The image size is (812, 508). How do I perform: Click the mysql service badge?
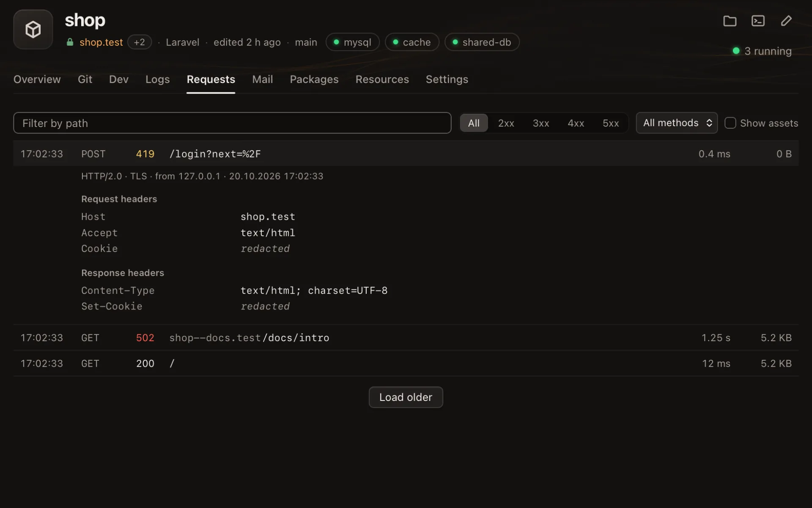pos(353,42)
